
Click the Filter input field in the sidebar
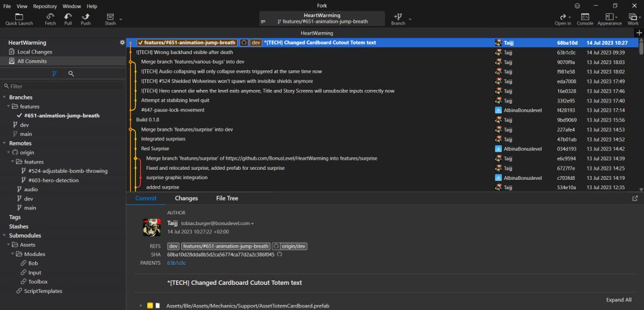pyautogui.click(x=63, y=86)
